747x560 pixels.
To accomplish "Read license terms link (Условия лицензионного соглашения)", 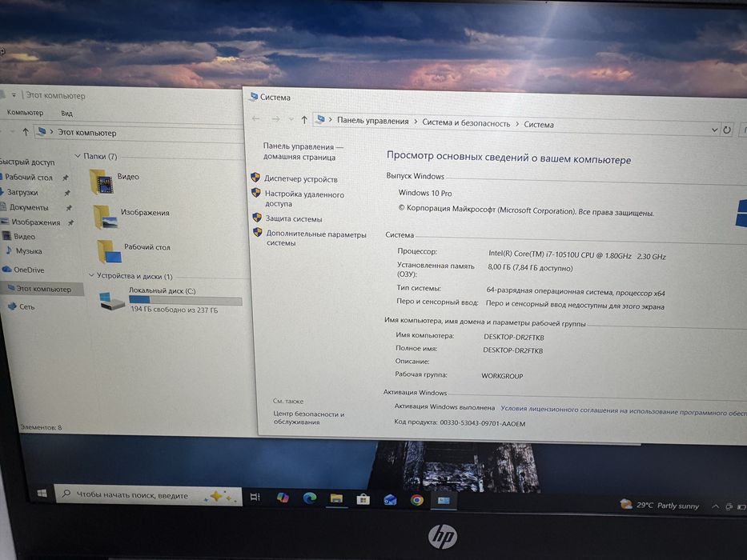I will click(623, 411).
